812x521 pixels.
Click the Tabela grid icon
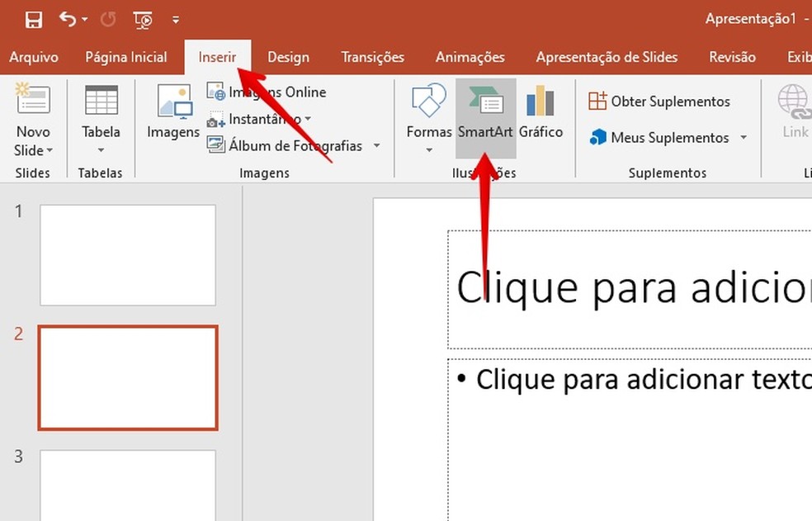101,99
